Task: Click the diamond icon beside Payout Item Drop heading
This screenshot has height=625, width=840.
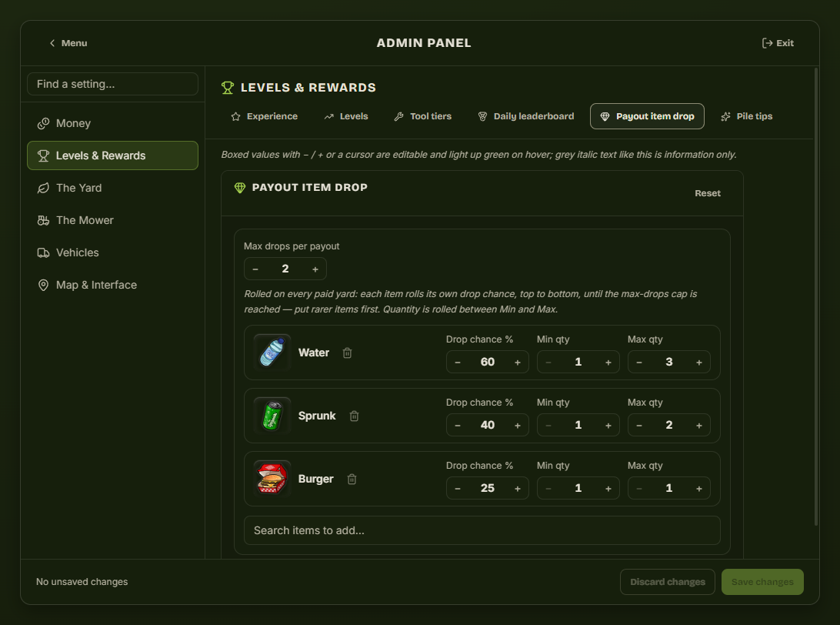Action: 240,188
